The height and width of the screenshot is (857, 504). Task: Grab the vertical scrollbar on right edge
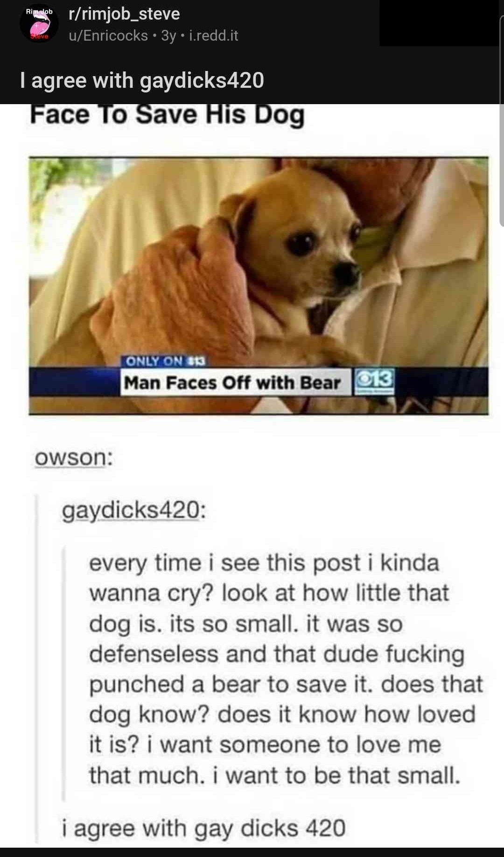[x=501, y=121]
